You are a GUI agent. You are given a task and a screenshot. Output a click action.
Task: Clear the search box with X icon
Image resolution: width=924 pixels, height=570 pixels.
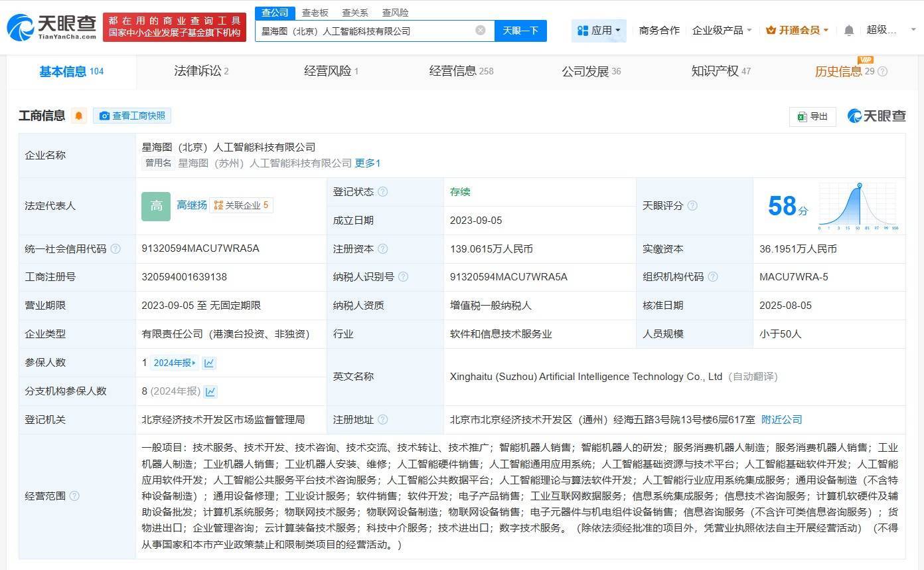481,30
